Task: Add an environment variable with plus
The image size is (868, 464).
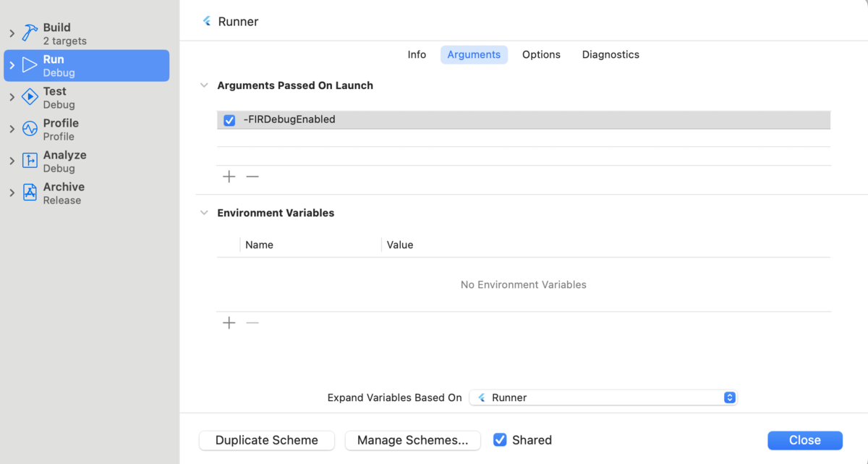Action: (x=229, y=323)
